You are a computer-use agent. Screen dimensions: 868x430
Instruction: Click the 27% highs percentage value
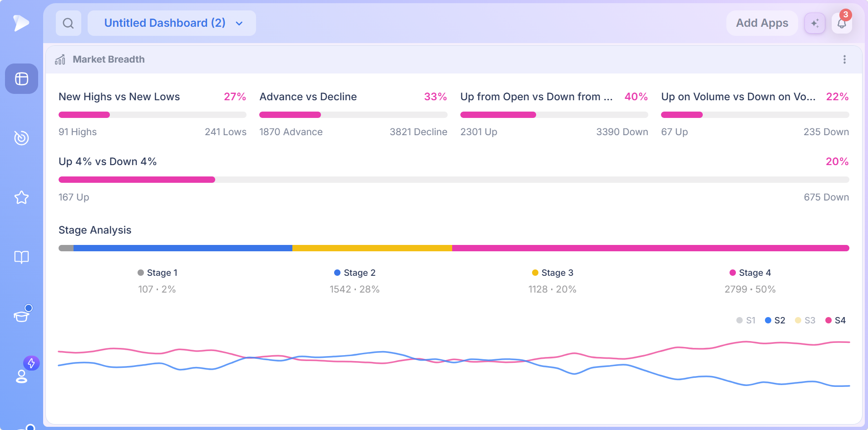(235, 97)
